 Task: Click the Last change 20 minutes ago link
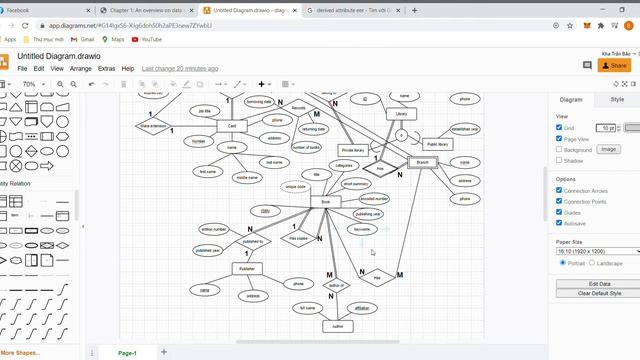tap(180, 69)
